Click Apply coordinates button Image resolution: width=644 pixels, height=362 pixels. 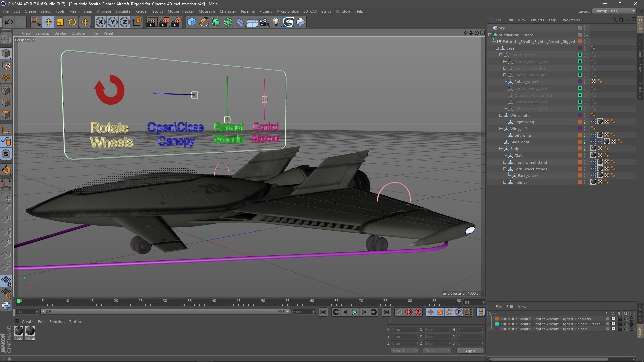click(x=470, y=351)
